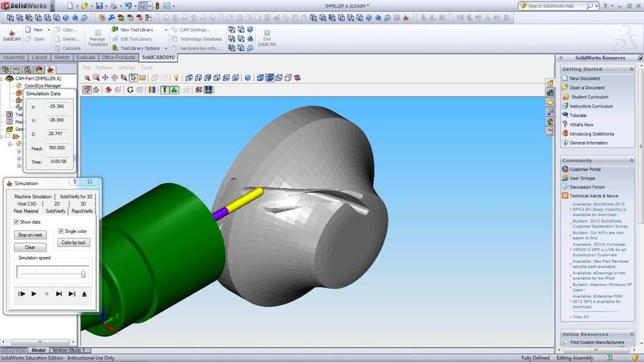Image resolution: width=644 pixels, height=362 pixels.
Task: Switch to the Motion Study 1 tab
Action: 69,350
